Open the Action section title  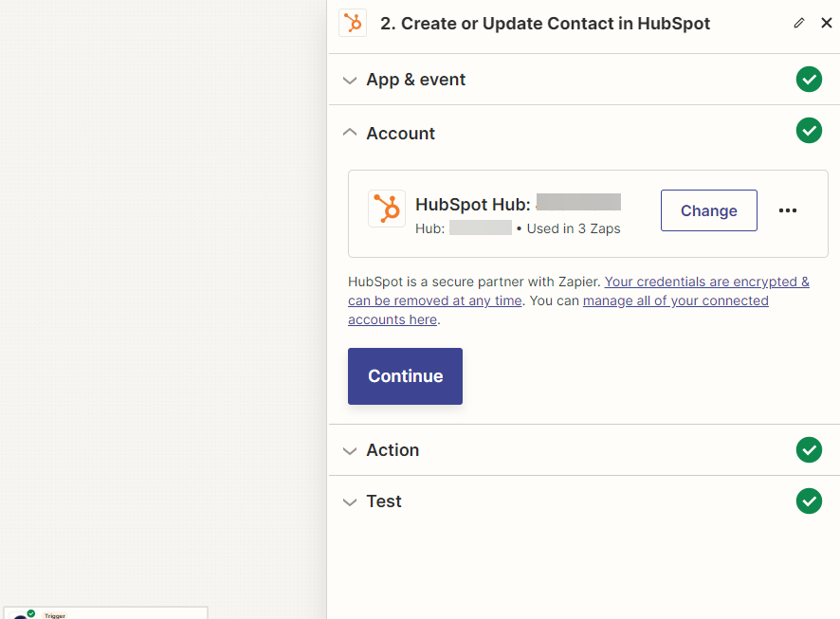pyautogui.click(x=393, y=450)
